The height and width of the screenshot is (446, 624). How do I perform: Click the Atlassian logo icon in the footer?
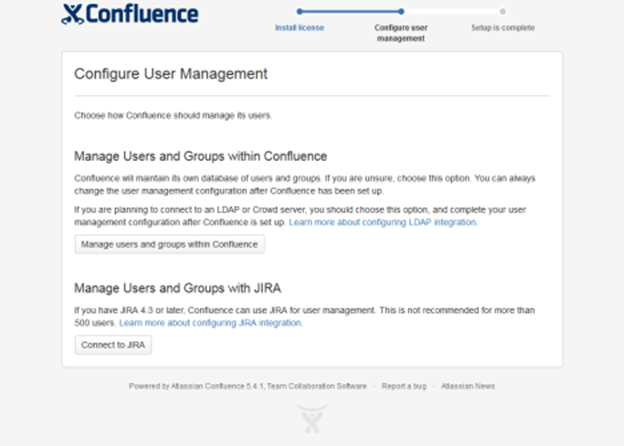[x=312, y=419]
